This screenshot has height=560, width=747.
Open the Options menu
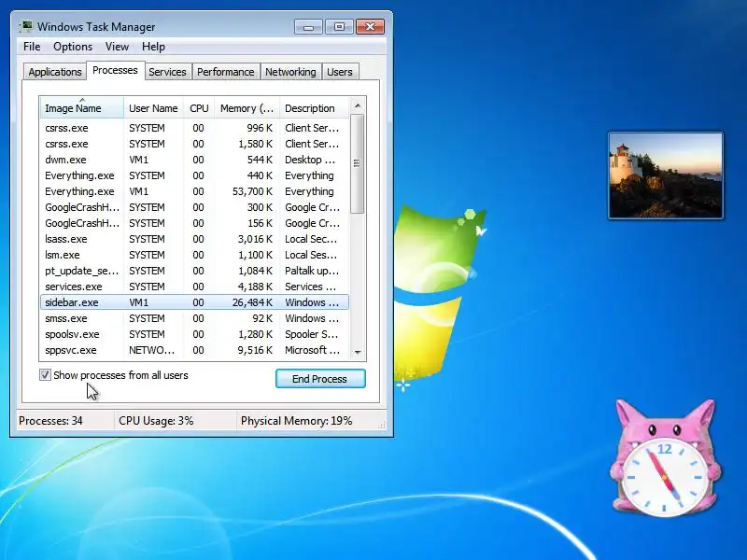(73, 46)
